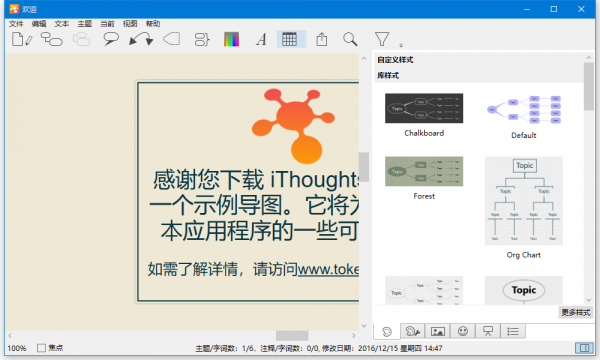
Task: Select the Chalkboard style thumbnail
Action: pyautogui.click(x=424, y=108)
